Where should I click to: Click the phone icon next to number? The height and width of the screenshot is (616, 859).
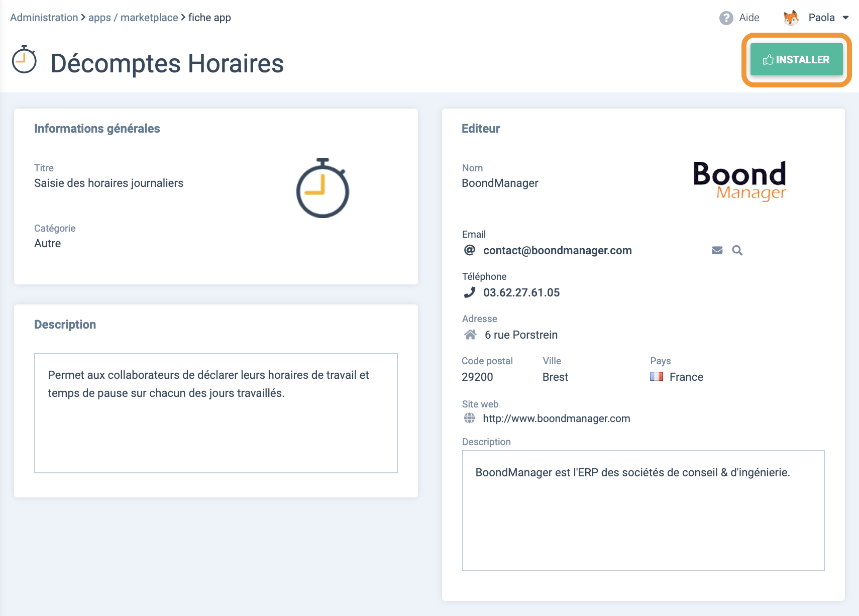pos(470,292)
